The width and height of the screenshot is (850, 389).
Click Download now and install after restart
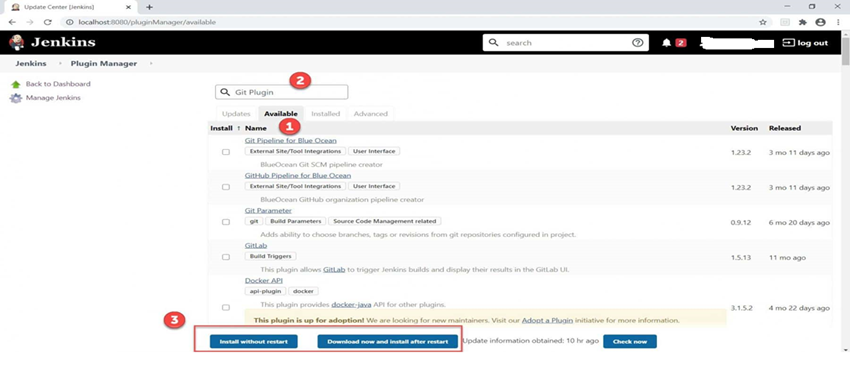click(388, 342)
